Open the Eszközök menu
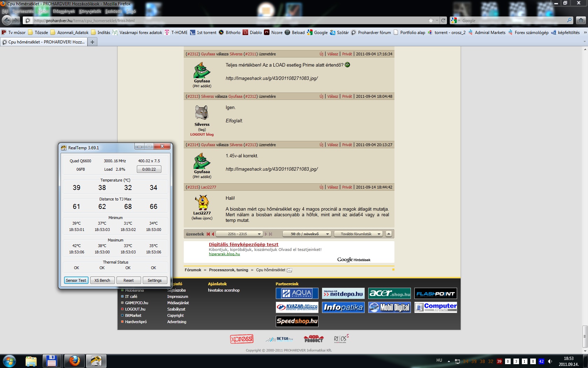 pos(114,12)
